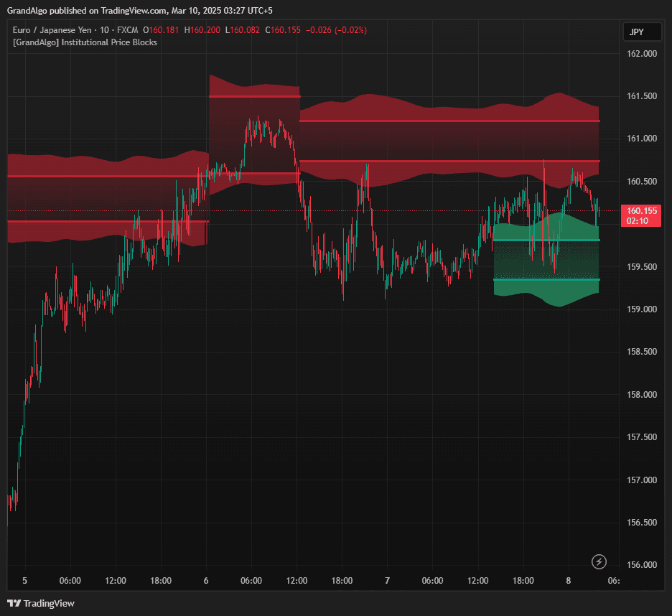This screenshot has height=616, width=672.
Task: Click the lightning bolt instant-trading icon
Action: coord(599,561)
